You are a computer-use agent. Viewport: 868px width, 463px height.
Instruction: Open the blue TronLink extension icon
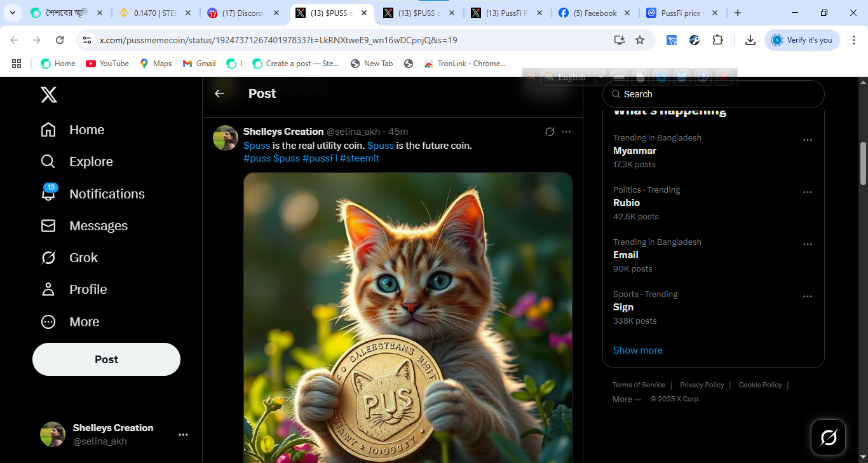672,40
